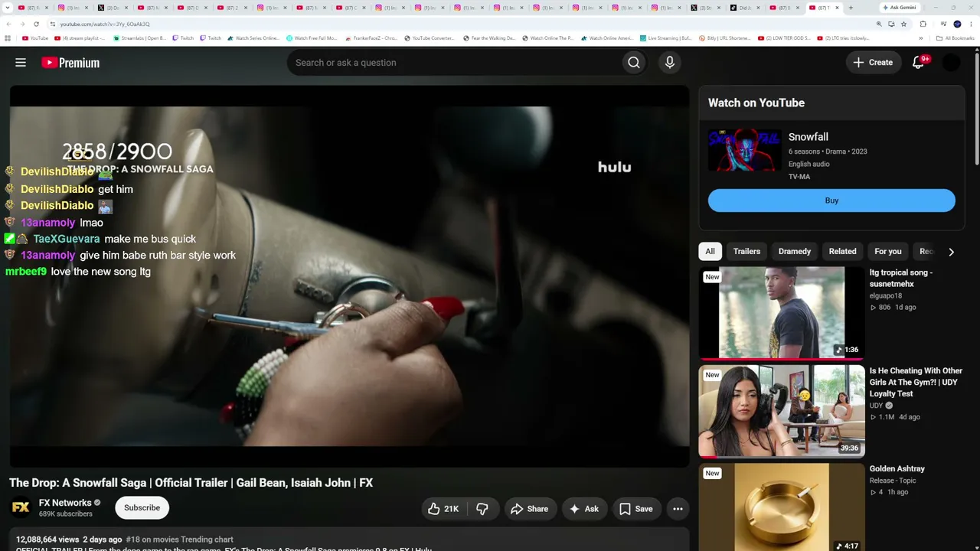Share the trailer
Viewport: 980px width, 551px height.
pos(529,509)
